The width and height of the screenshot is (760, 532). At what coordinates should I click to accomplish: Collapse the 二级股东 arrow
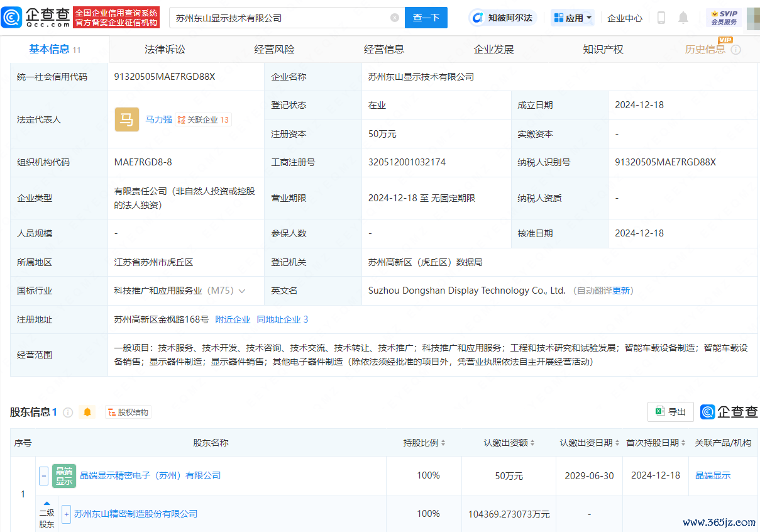click(x=47, y=503)
